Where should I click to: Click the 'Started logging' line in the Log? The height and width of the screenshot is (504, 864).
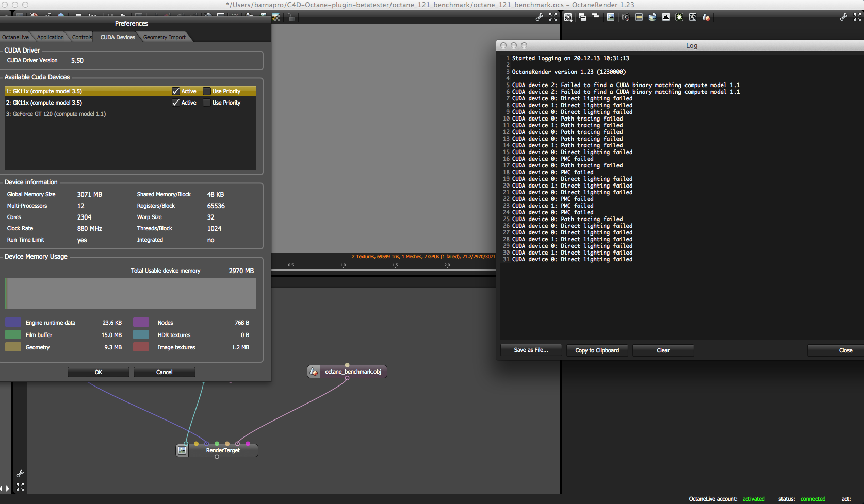pyautogui.click(x=570, y=58)
